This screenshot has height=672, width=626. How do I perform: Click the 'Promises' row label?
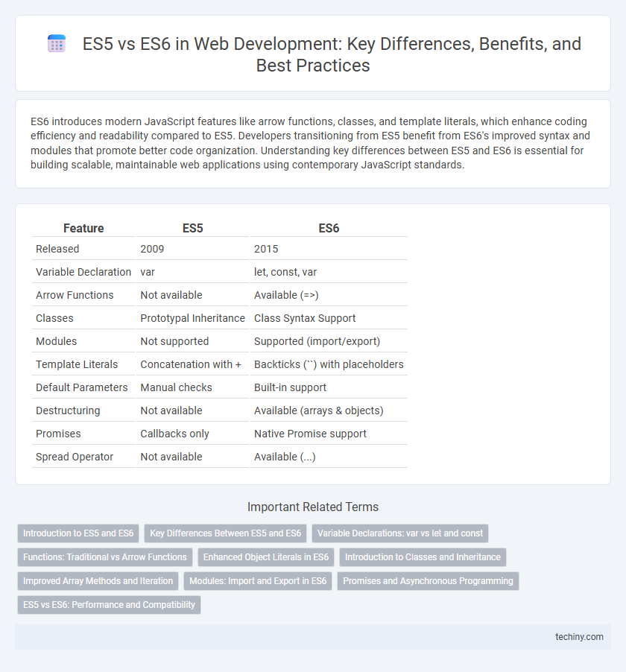click(x=83, y=434)
